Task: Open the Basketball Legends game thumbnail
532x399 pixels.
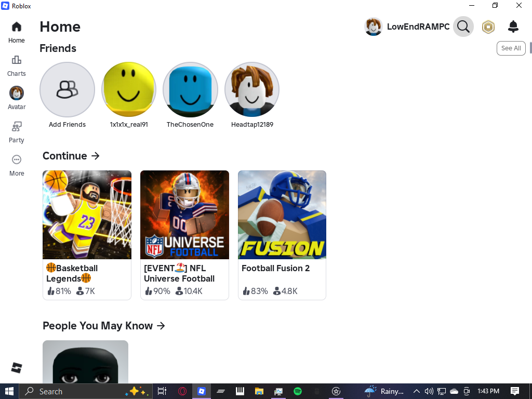Action: point(87,215)
